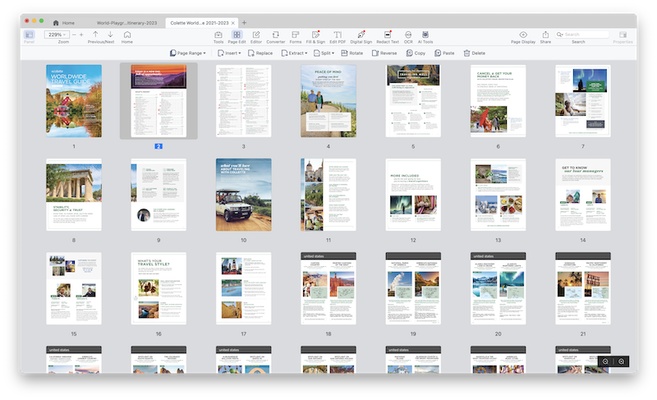657x400 pixels.
Task: Click the Paste page button
Action: [x=444, y=53]
